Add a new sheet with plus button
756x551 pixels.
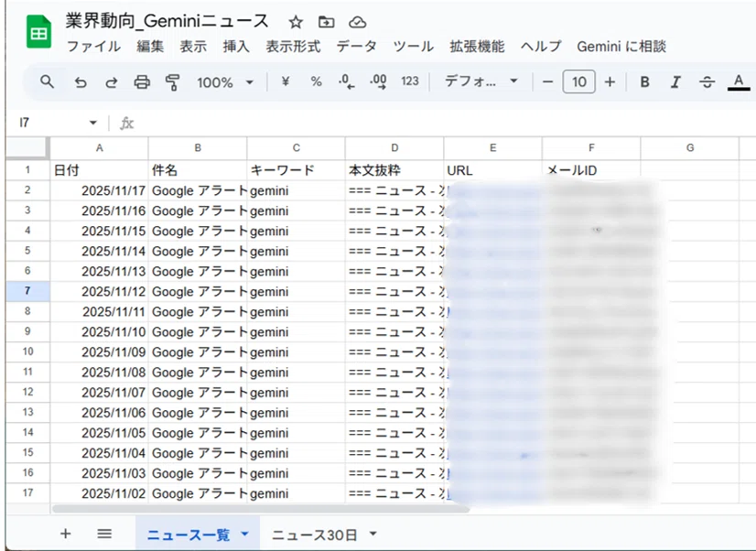pos(66,534)
